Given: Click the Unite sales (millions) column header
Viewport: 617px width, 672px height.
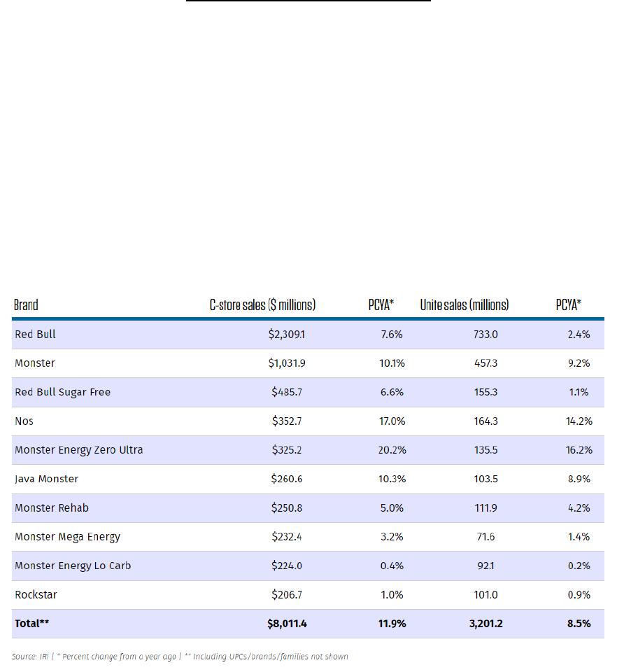Looking at the screenshot, I should pos(464,305).
